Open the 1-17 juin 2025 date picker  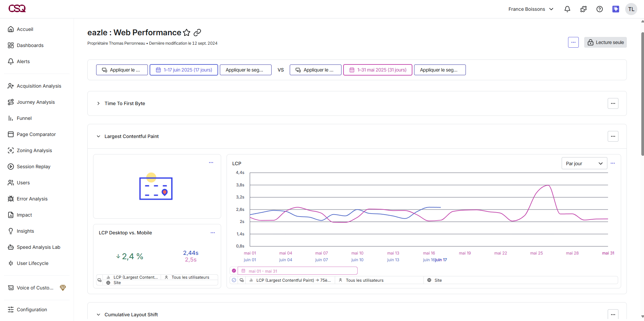[x=184, y=70]
